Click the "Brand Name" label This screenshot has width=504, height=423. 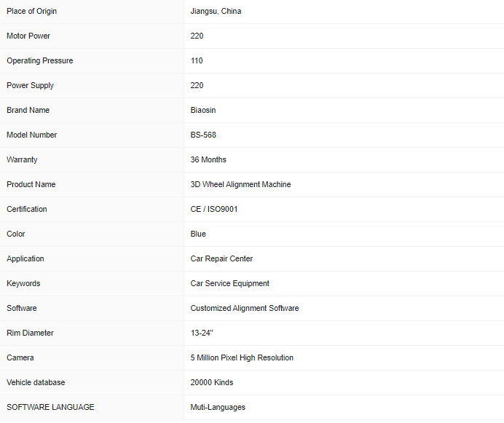tap(28, 110)
